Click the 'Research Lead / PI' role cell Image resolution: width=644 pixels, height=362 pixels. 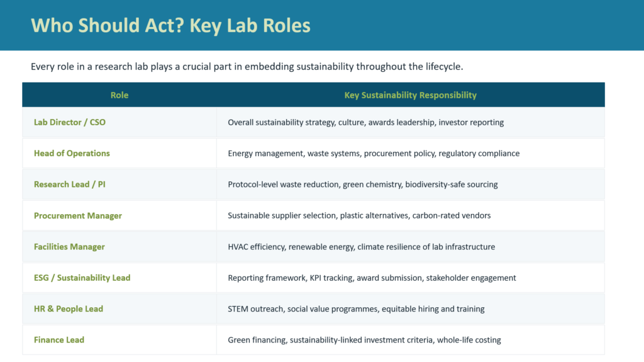point(119,184)
